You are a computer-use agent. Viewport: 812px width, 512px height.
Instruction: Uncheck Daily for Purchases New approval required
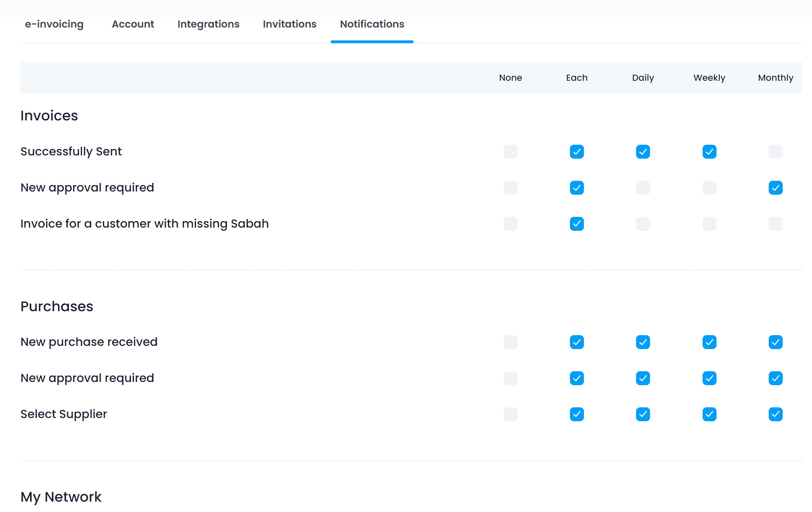point(643,378)
